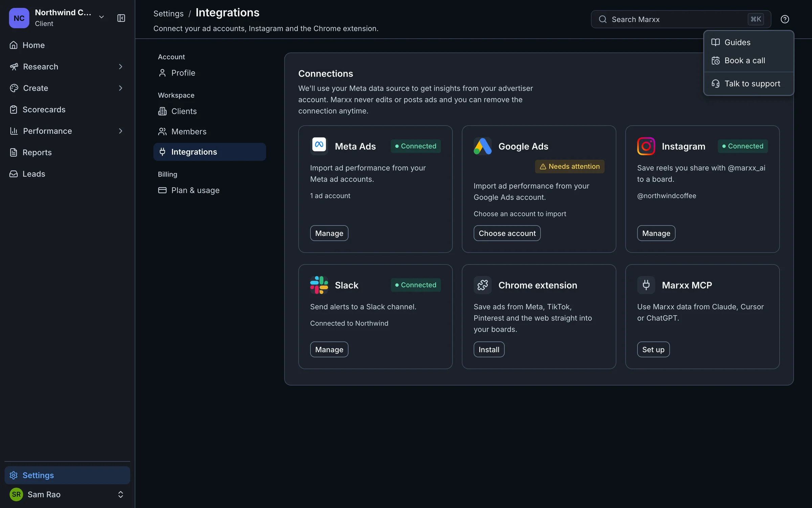The width and height of the screenshot is (812, 508).
Task: Click the Instagram logo icon
Action: [x=646, y=146]
